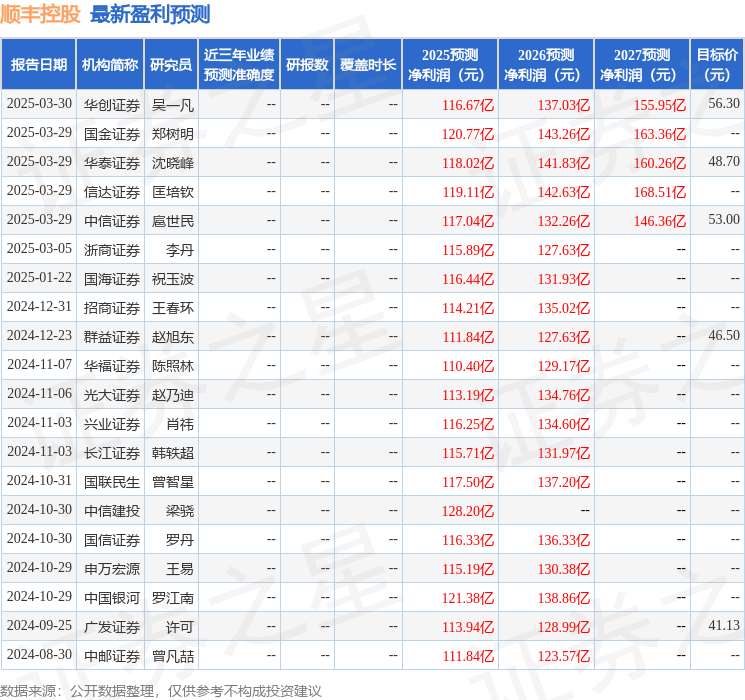Click the 56.30 target price
The image size is (745, 700).
pos(724,103)
